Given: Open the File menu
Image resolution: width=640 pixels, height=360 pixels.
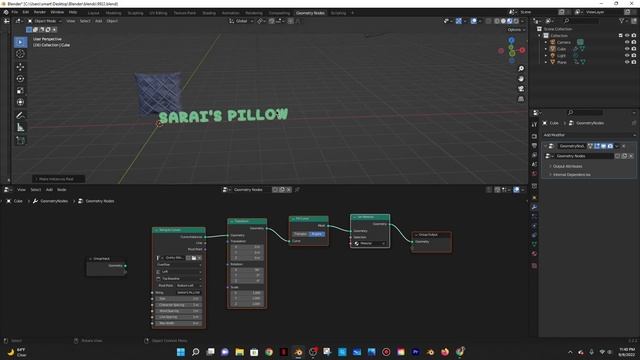Looking at the screenshot, I should click(15, 12).
